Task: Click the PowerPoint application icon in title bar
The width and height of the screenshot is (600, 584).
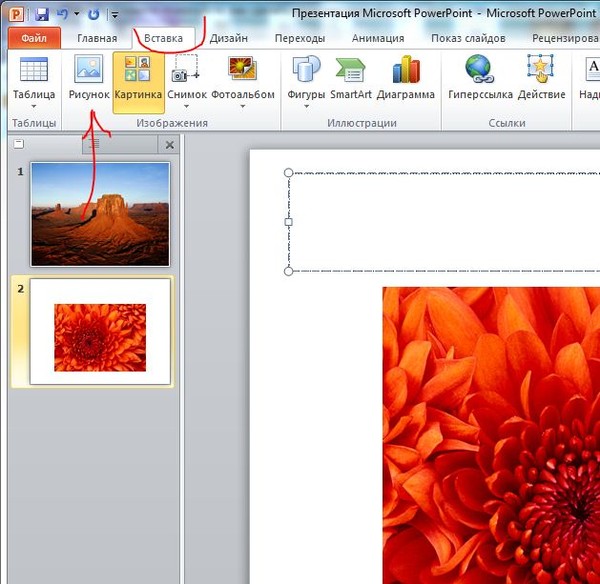Action: (x=16, y=14)
